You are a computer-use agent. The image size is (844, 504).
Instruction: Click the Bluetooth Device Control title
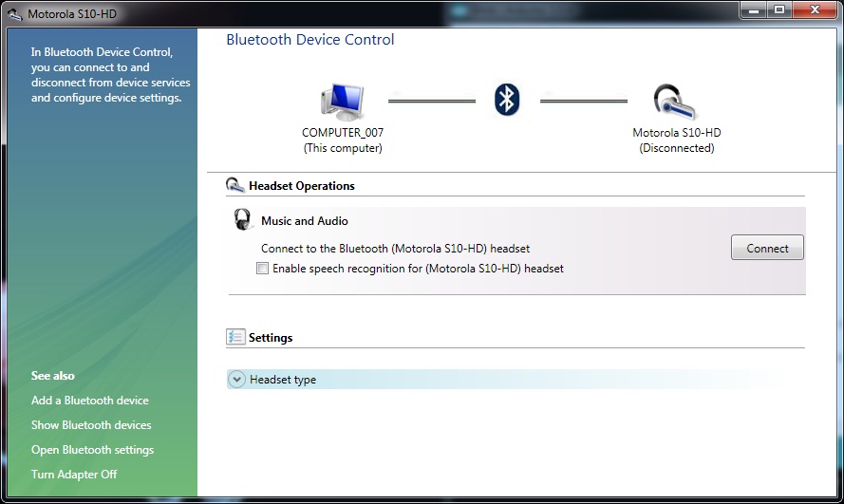click(x=310, y=40)
